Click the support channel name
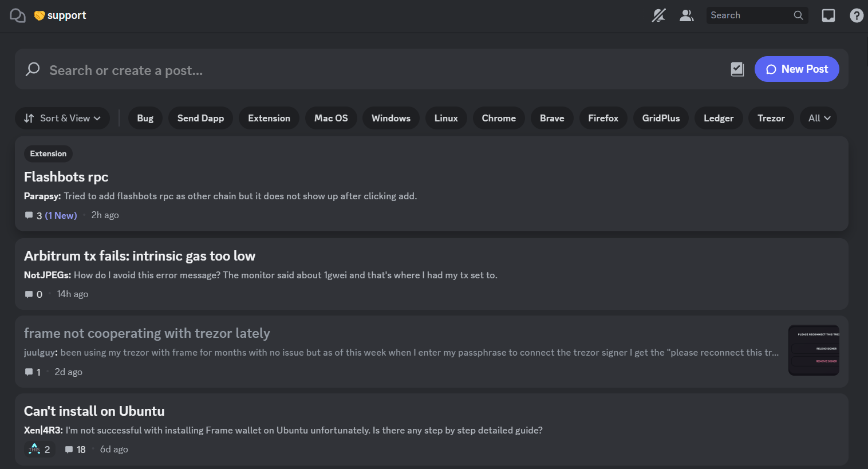The height and width of the screenshot is (469, 868). tap(67, 15)
